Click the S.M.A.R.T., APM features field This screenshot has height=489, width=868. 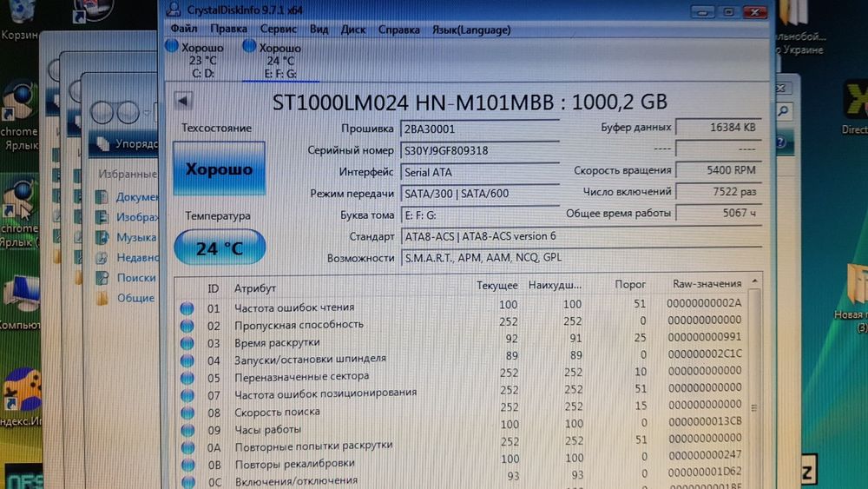582,257
